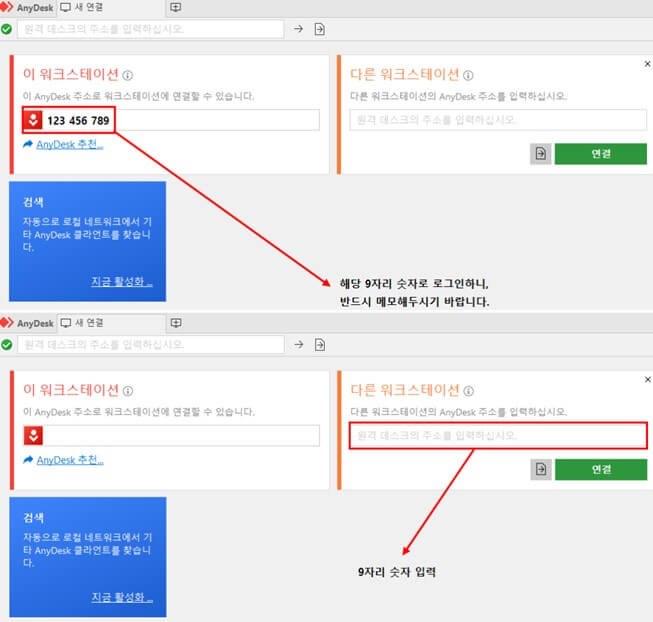Click the info icon next to 이 워크스테이션 in the blank-ID window

pos(128,391)
